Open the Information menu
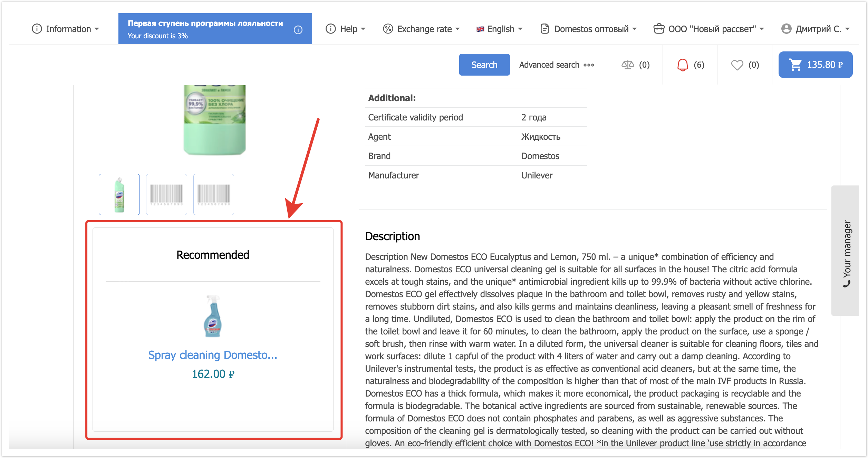Viewport: 868px width, 458px height. [x=65, y=29]
